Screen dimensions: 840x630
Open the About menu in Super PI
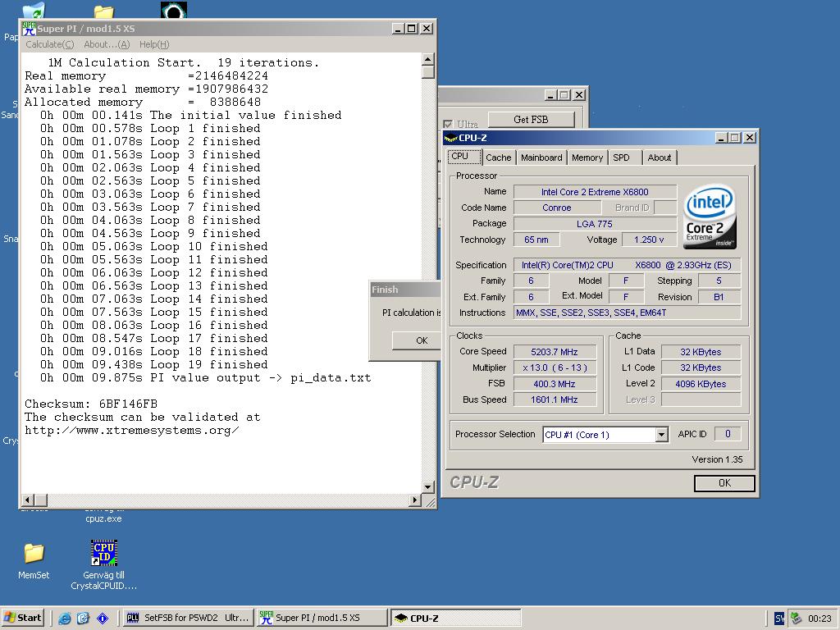[107, 44]
